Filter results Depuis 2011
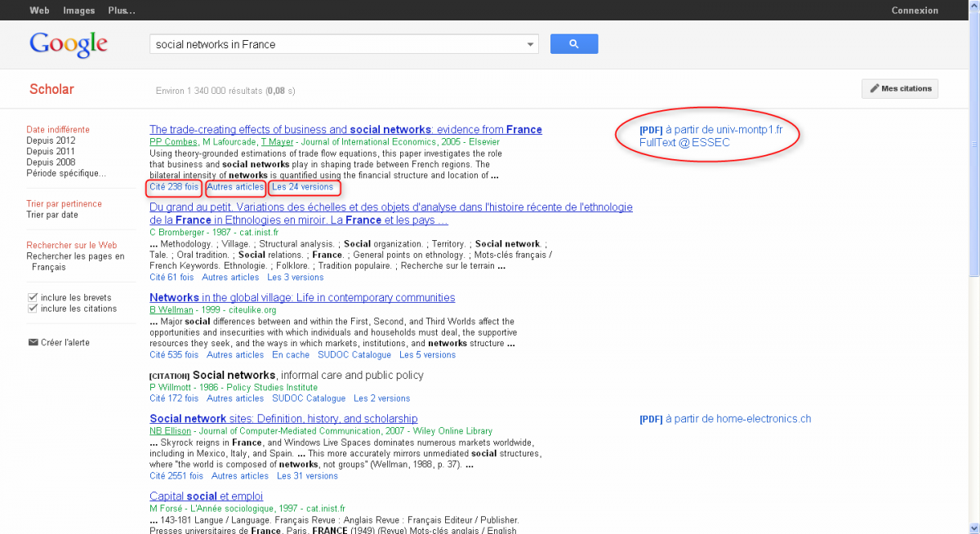Image resolution: width=980 pixels, height=534 pixels. pos(51,151)
